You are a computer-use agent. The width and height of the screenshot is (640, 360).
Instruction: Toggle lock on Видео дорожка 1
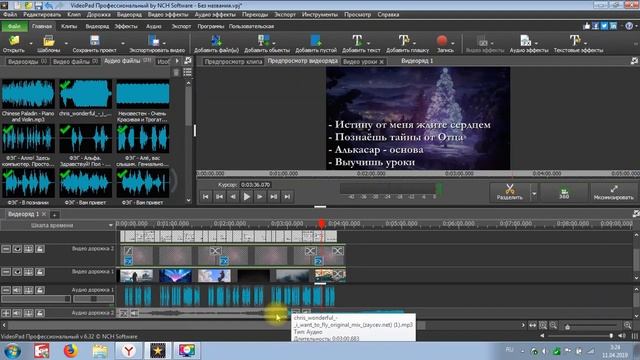coord(40,272)
